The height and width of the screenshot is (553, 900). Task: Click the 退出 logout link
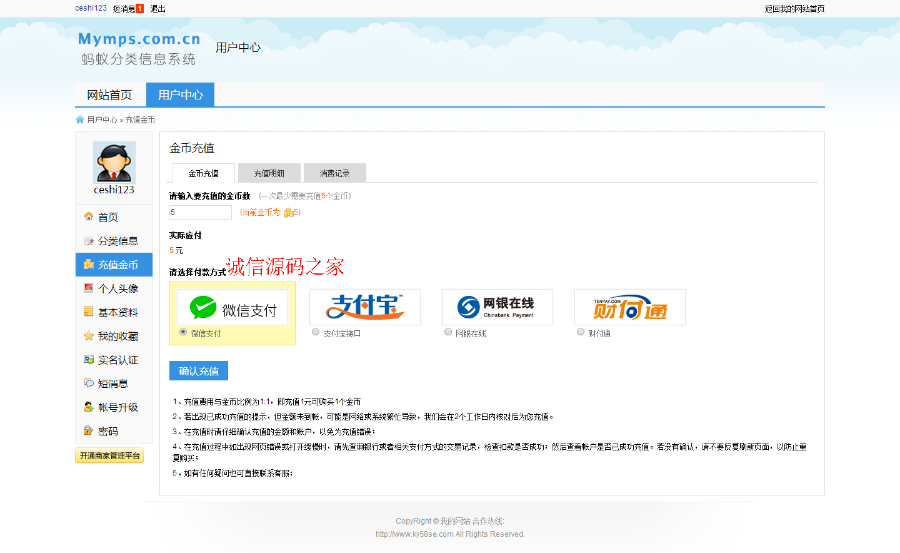[158, 9]
